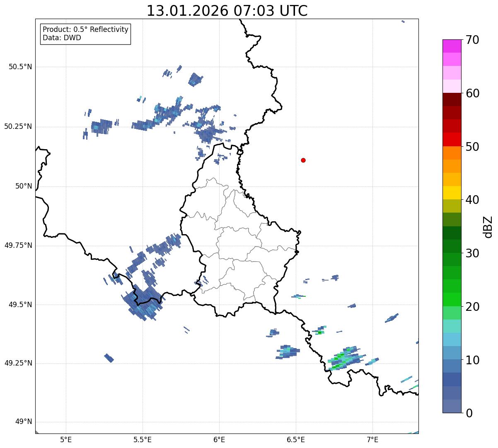Screen dimensions: 498x448
Task: Click the dark maroon colorbar segment below 60
Action: [x=452, y=99]
